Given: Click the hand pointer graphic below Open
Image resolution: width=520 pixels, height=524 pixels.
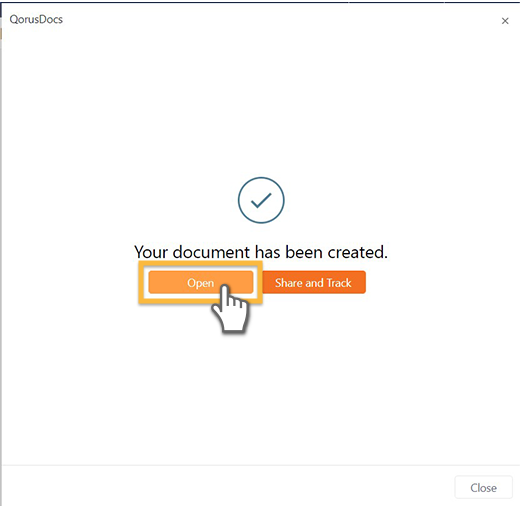Looking at the screenshot, I should tap(231, 308).
